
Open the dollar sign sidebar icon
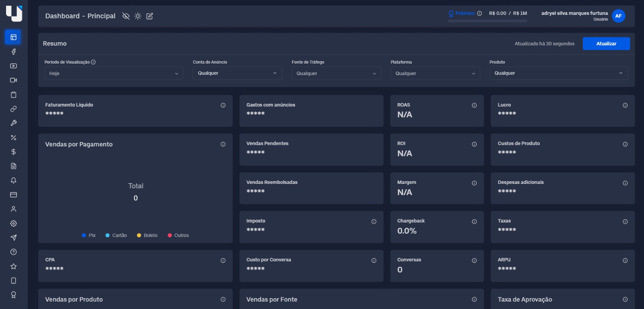click(x=13, y=152)
